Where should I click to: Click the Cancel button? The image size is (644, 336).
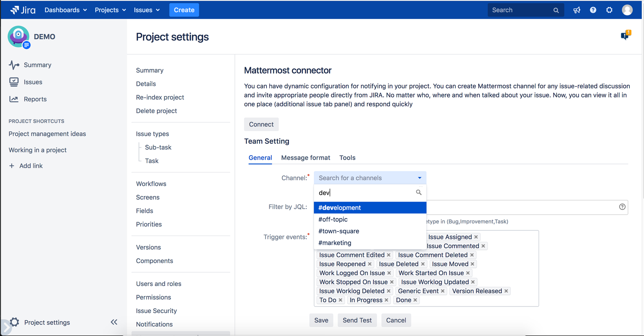pyautogui.click(x=396, y=320)
